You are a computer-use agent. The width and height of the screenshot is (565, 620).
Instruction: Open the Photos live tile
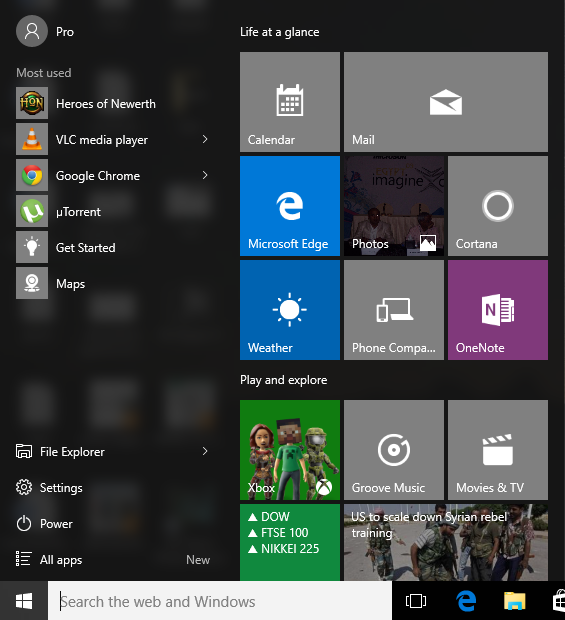pyautogui.click(x=394, y=206)
